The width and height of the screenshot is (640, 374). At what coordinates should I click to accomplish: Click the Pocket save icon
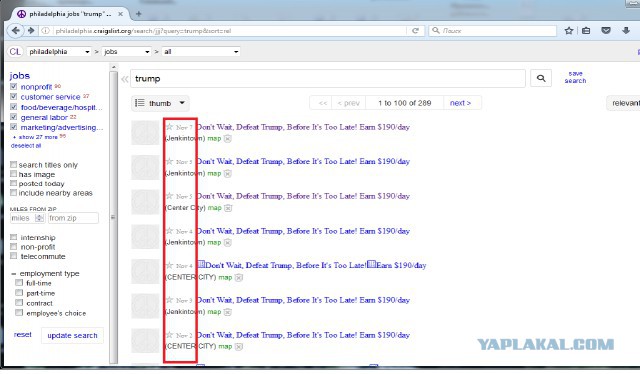(606, 31)
